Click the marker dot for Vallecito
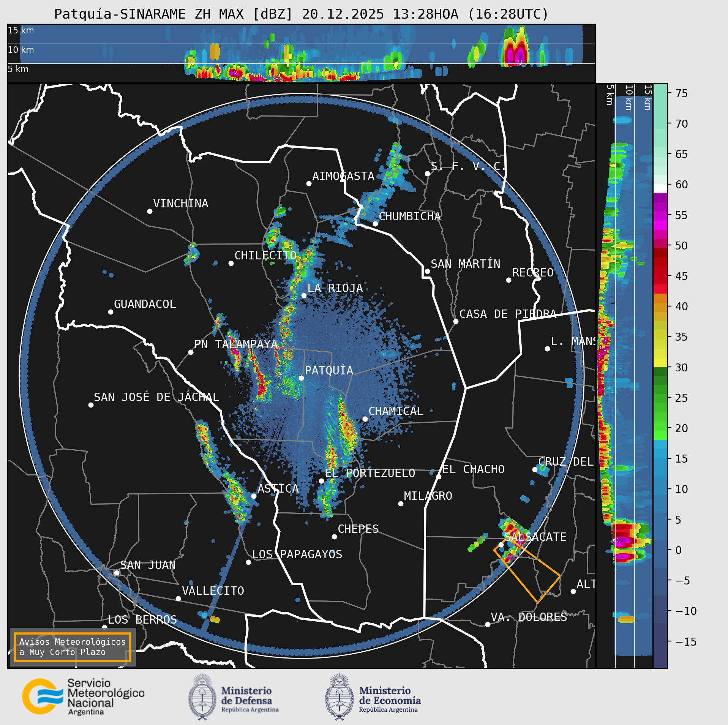 point(178,599)
